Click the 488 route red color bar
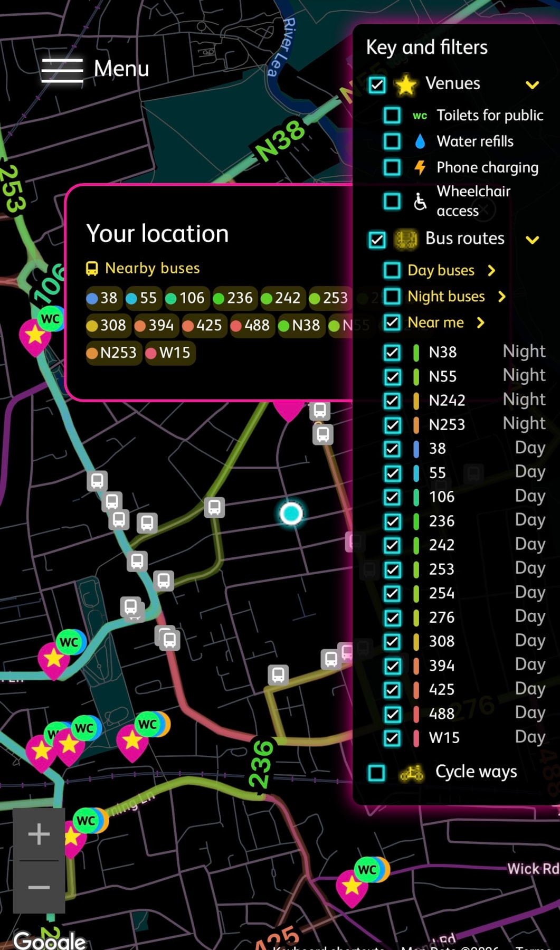This screenshot has width=560, height=950. (x=416, y=714)
